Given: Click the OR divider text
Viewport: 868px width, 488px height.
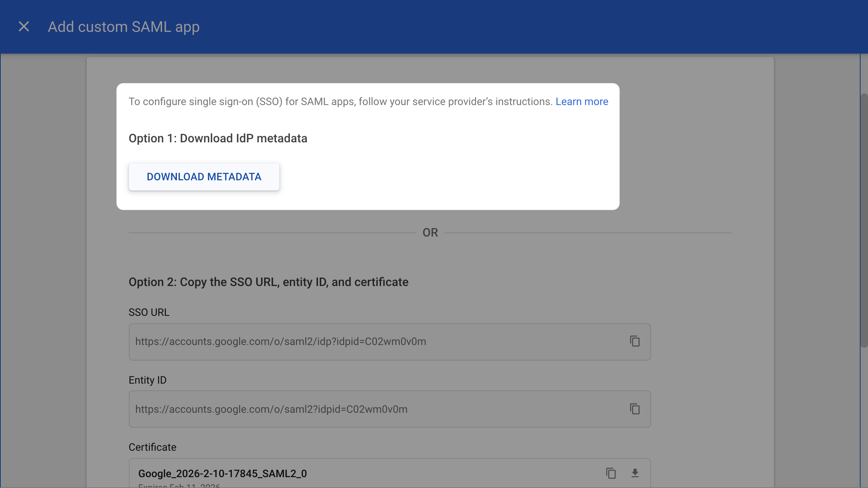Looking at the screenshot, I should pos(430,232).
